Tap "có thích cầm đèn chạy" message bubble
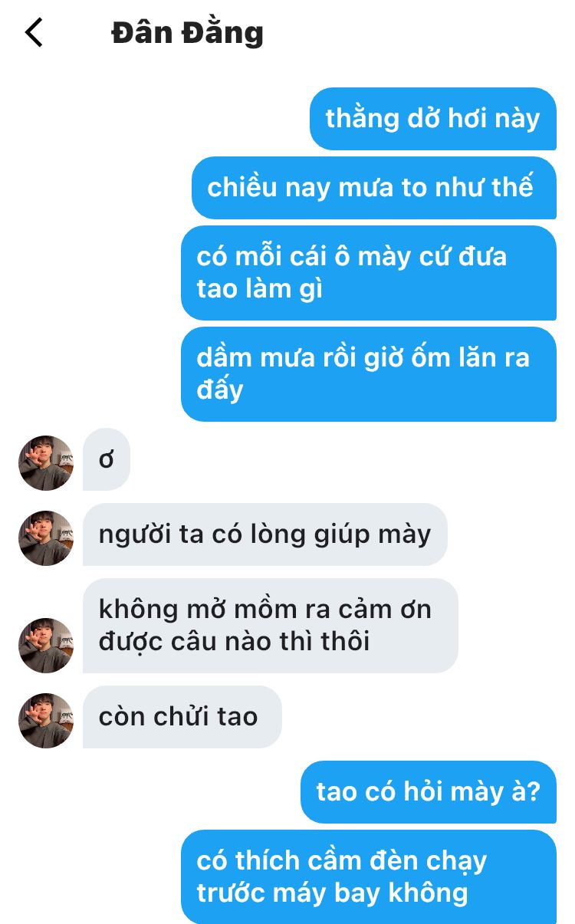Screen dimensions: 575x924 [369, 877]
